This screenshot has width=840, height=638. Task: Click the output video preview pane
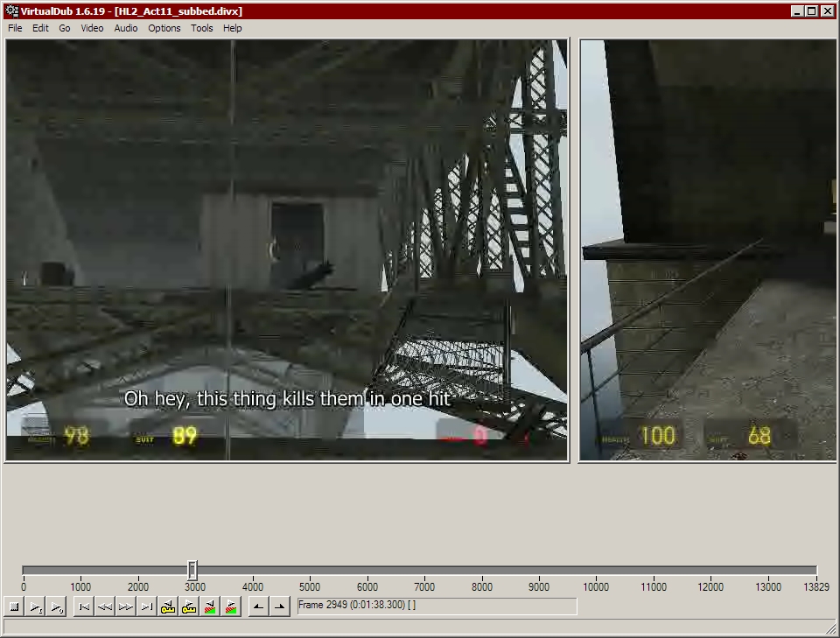(x=708, y=249)
